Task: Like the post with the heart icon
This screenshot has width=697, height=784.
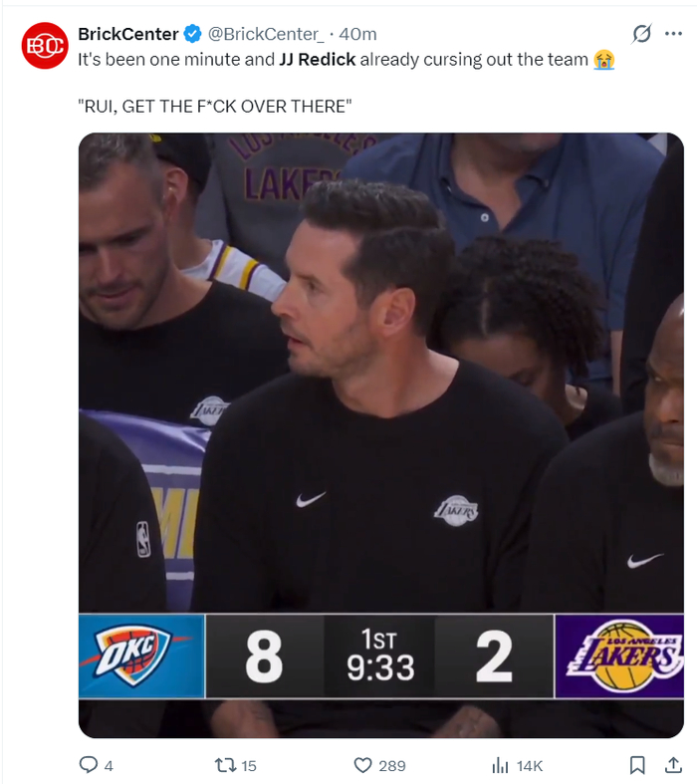Action: click(363, 765)
